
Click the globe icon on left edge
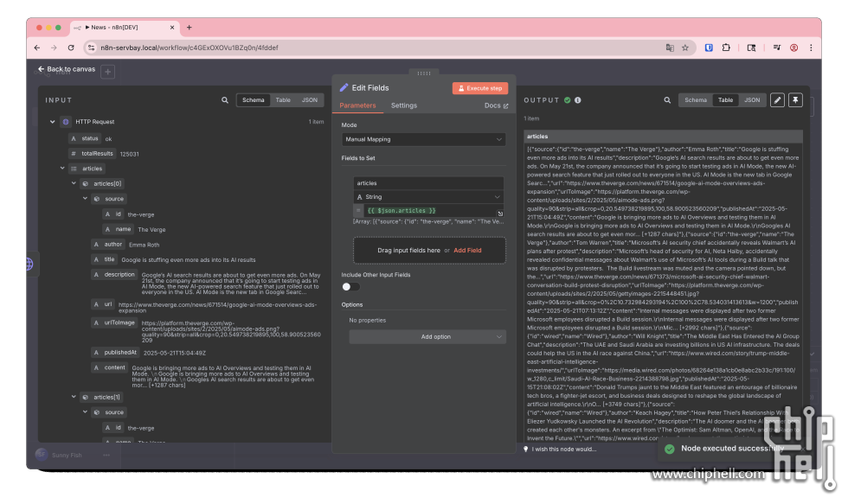[x=29, y=265]
